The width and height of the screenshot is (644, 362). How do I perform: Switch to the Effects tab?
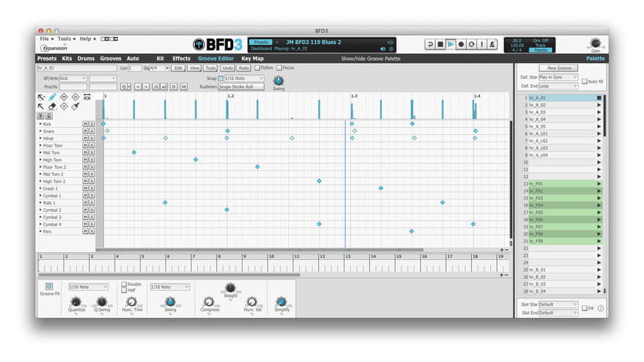click(181, 59)
